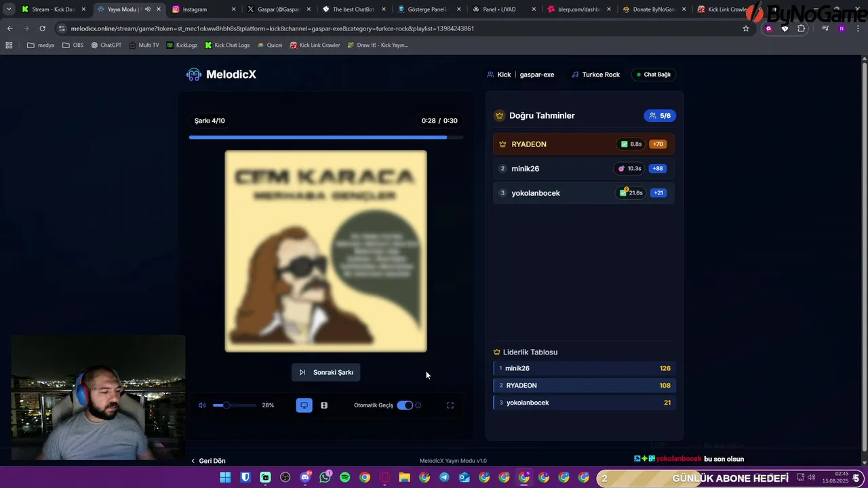868x488 pixels.
Task: Open the ChatGPT bookmark
Action: [106, 45]
